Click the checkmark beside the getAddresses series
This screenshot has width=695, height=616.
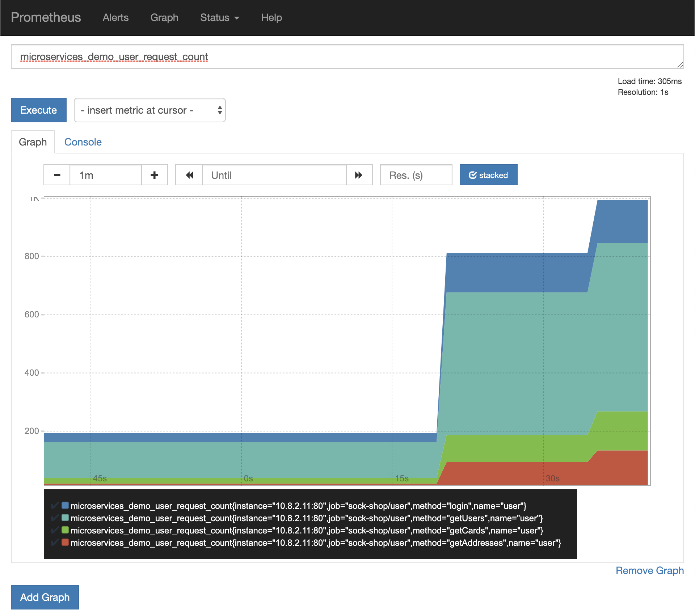(x=55, y=543)
